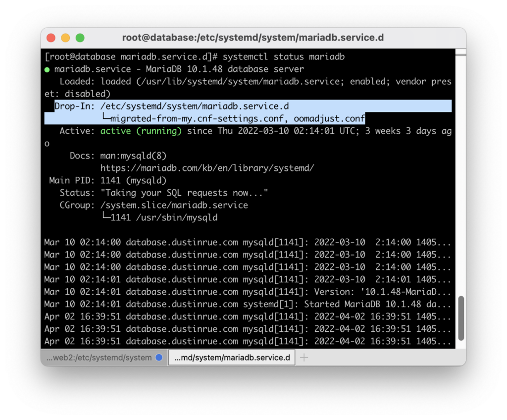Click the 'Taking your SQL requests now...' status
The width and height of the screenshot is (507, 420).
pos(184,193)
